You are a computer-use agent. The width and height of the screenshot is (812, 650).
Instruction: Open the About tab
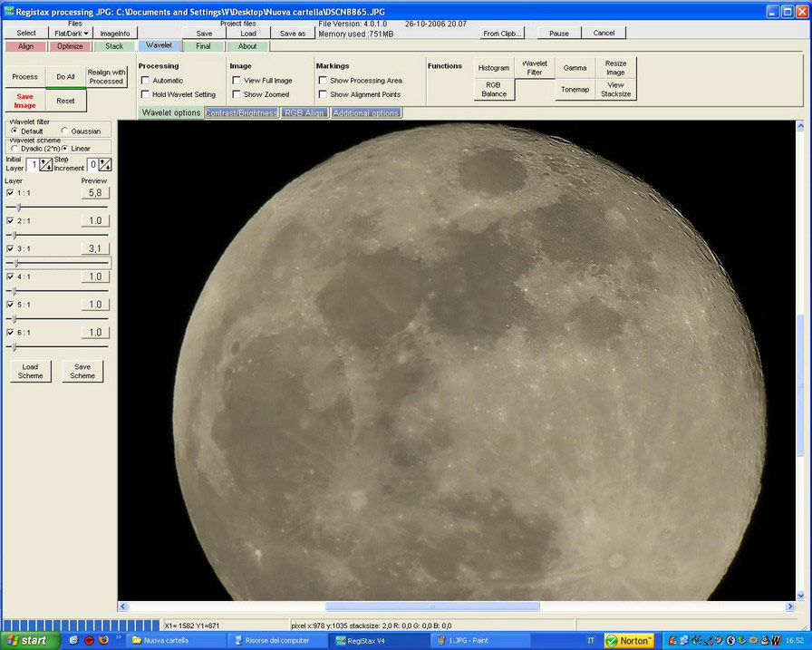point(247,46)
